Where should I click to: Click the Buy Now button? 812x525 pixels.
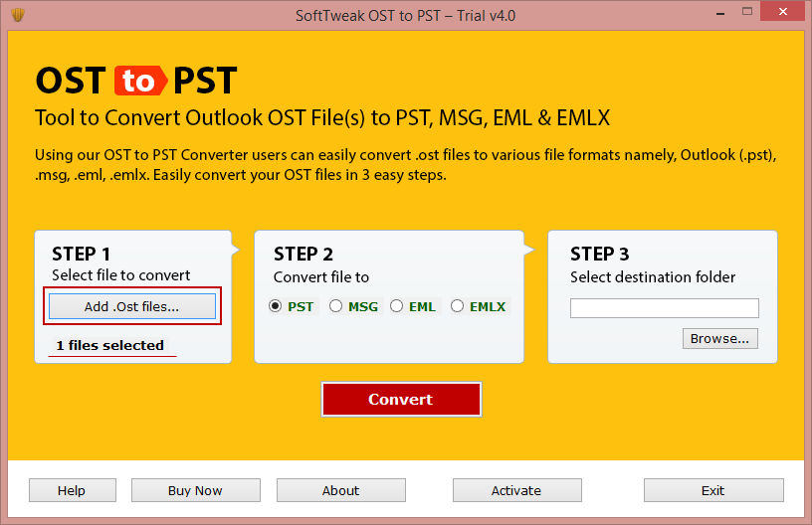pos(195,490)
